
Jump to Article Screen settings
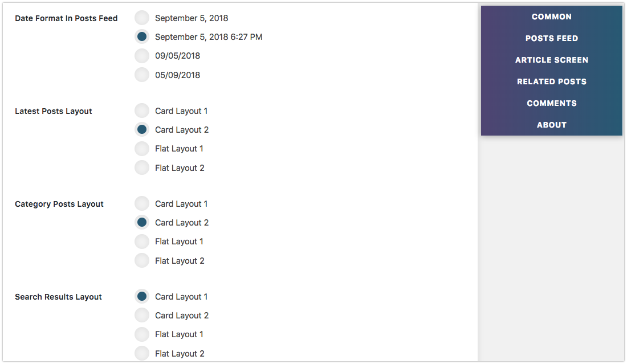point(551,60)
